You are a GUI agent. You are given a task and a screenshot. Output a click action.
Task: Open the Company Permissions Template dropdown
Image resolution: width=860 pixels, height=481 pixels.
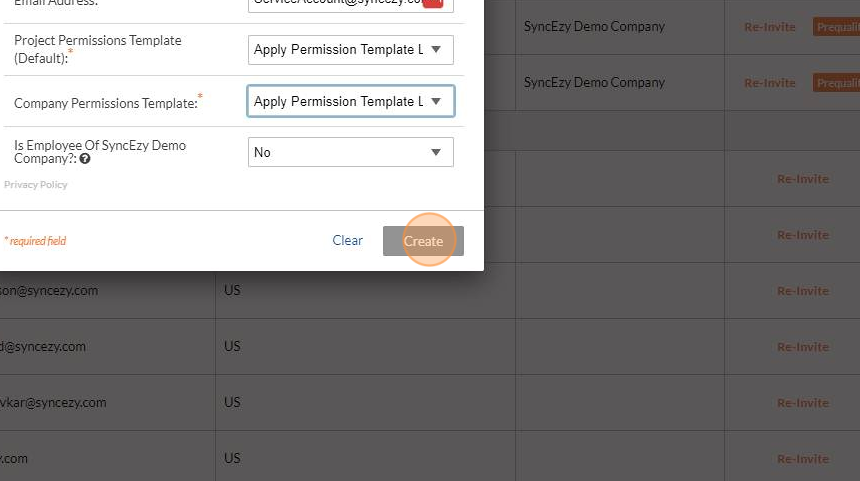[350, 101]
